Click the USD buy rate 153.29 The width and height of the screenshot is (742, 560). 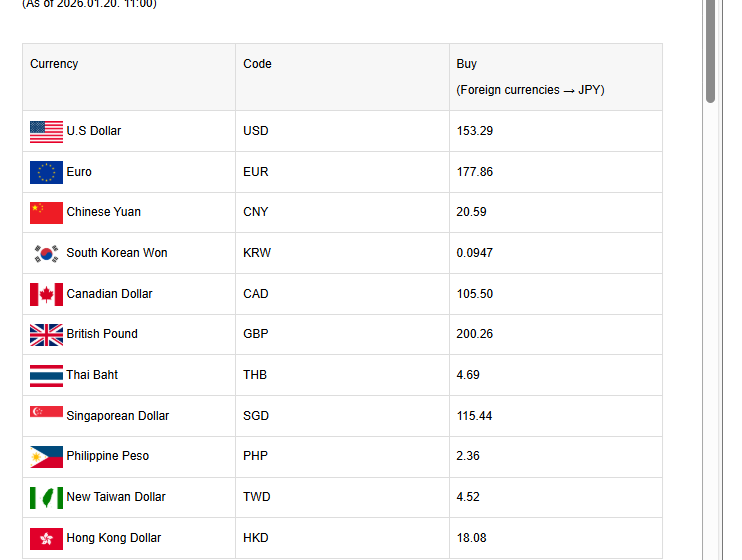point(475,131)
